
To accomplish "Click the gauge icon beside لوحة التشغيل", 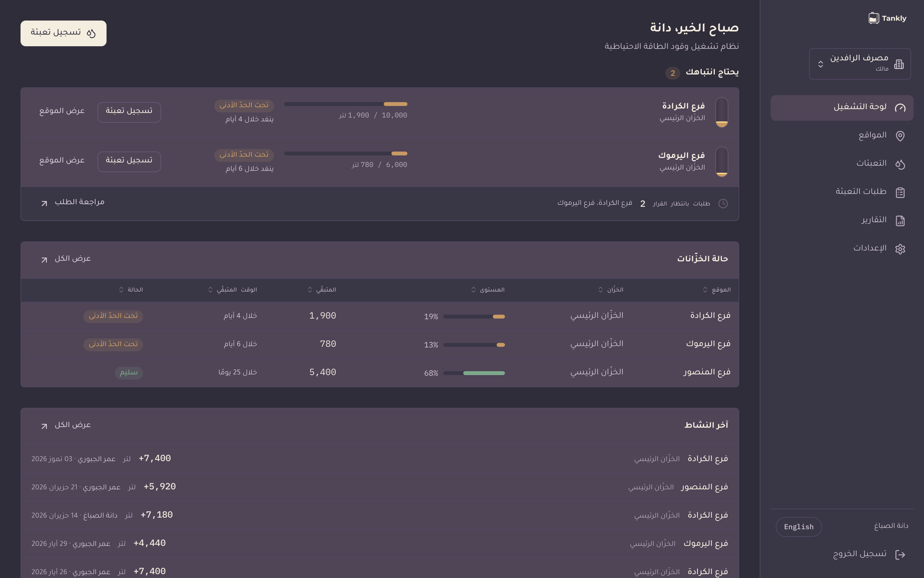I will click(x=900, y=108).
